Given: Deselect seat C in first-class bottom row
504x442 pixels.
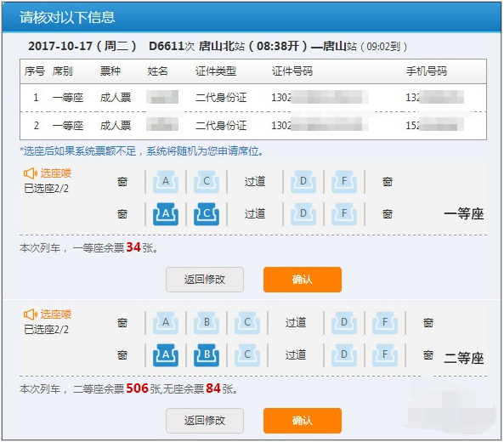Looking at the screenshot, I should click(x=207, y=214).
